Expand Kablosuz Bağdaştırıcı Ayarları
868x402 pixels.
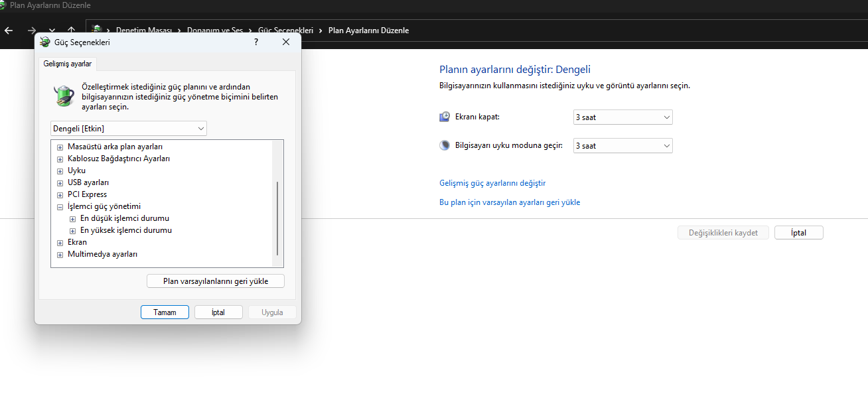[x=60, y=159]
